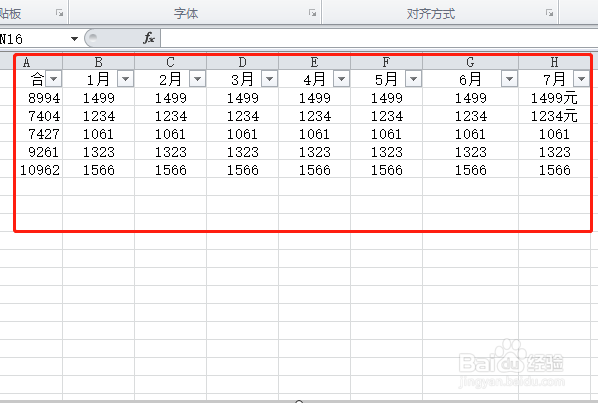Open the filter dropdown for 合 column
Image resolution: width=598 pixels, height=403 pixels.
[x=54, y=79]
